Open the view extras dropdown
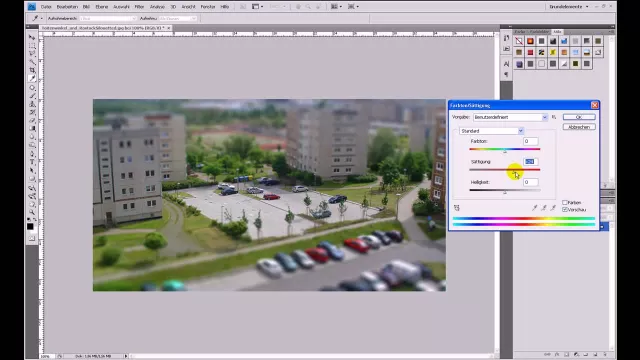Screen dimensions: 640x360 click(257, 7)
